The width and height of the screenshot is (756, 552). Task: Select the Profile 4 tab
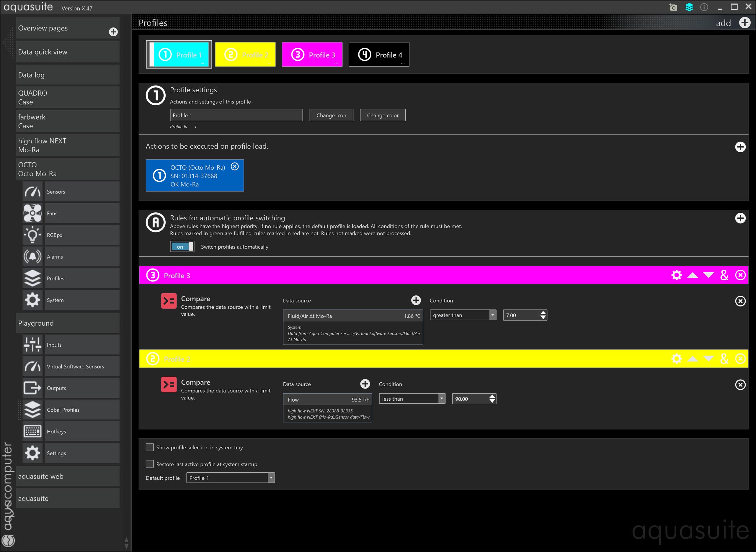pyautogui.click(x=379, y=55)
